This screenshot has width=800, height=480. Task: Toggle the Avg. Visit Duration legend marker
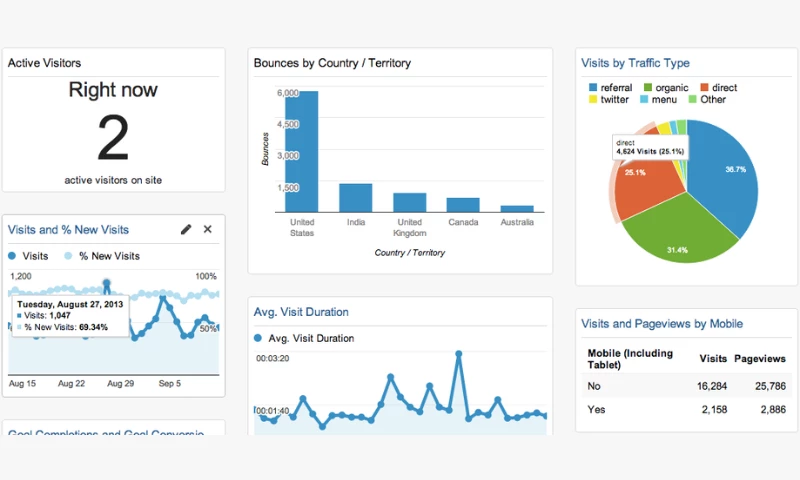click(260, 338)
